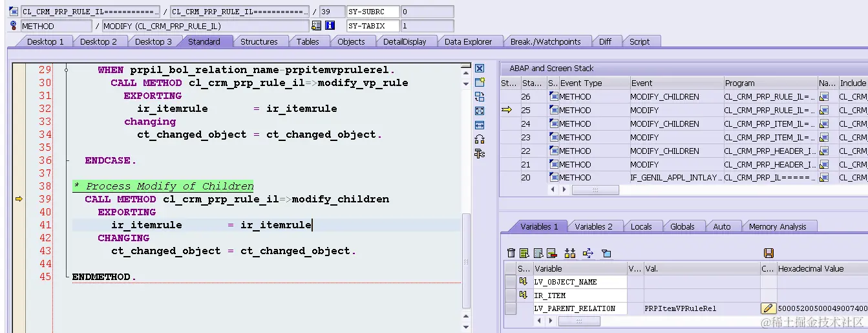Collapse the code block at line 29
This screenshot has height=333, width=868.
click(65, 69)
